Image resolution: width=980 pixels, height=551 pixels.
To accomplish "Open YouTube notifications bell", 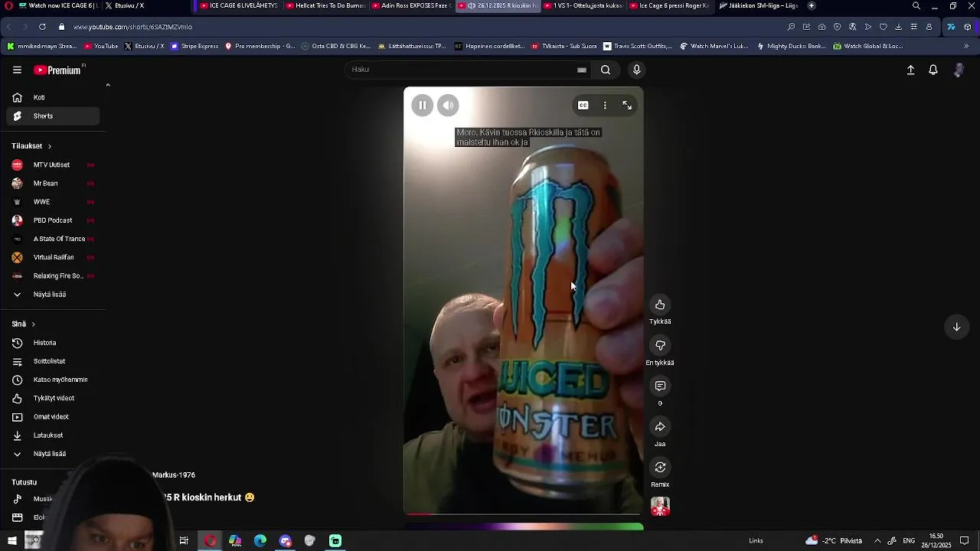I will [933, 70].
